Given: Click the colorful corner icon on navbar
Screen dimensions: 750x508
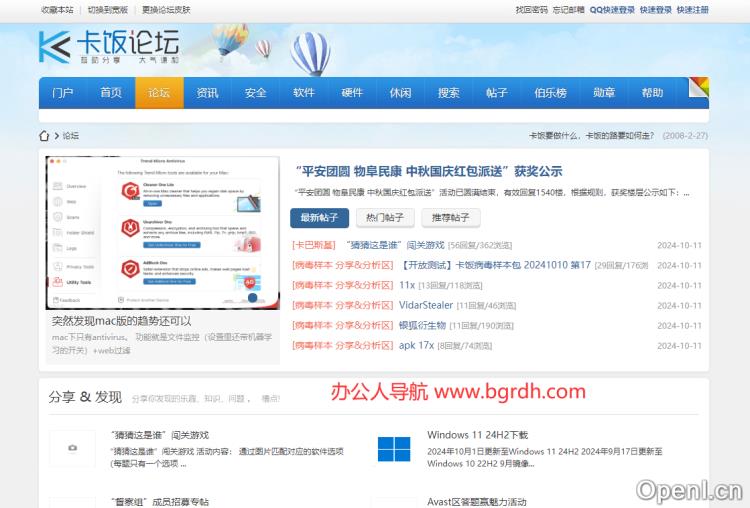Looking at the screenshot, I should [x=699, y=85].
